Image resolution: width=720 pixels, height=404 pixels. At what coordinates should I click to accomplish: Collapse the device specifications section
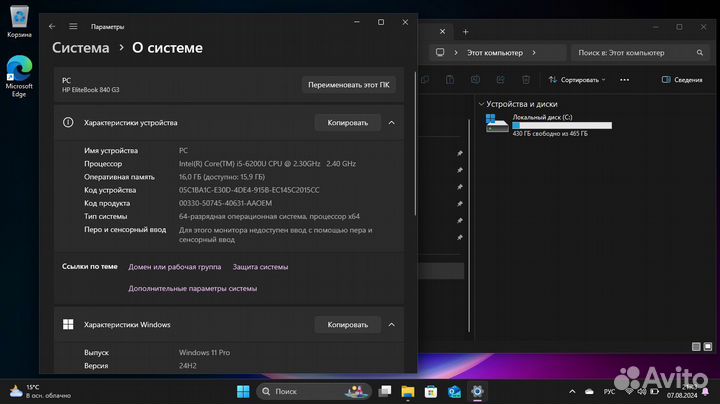(x=392, y=123)
